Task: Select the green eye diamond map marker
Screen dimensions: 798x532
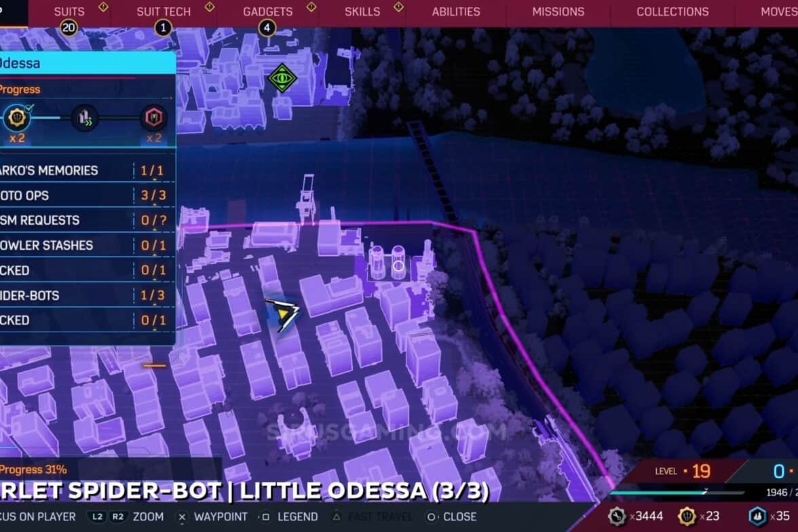Action: click(282, 78)
